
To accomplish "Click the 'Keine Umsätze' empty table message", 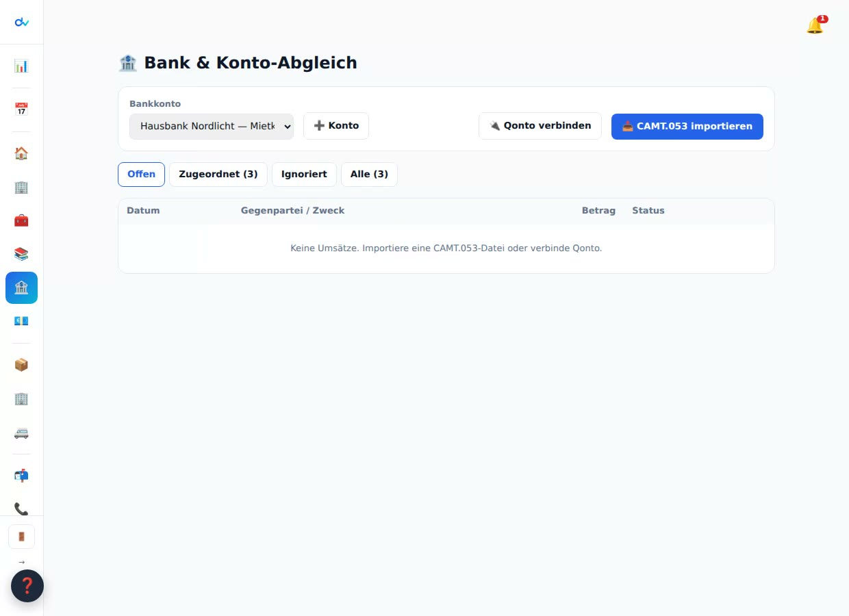I will (446, 248).
